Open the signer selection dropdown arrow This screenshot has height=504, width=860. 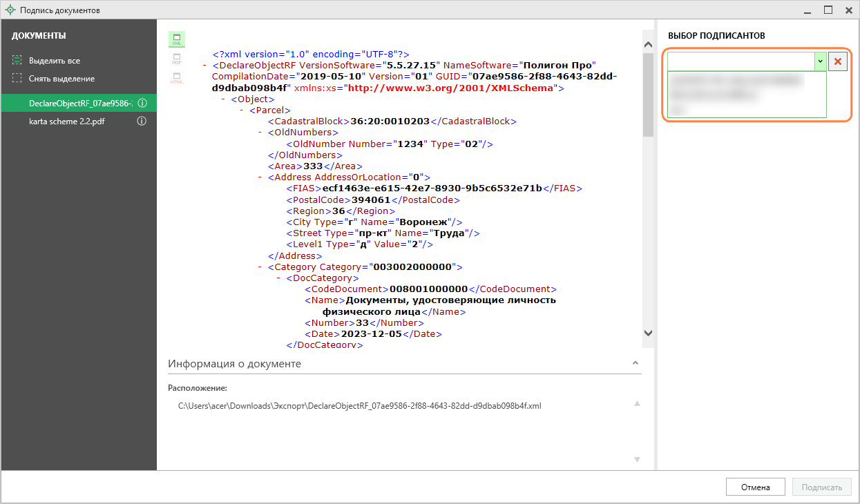click(820, 61)
